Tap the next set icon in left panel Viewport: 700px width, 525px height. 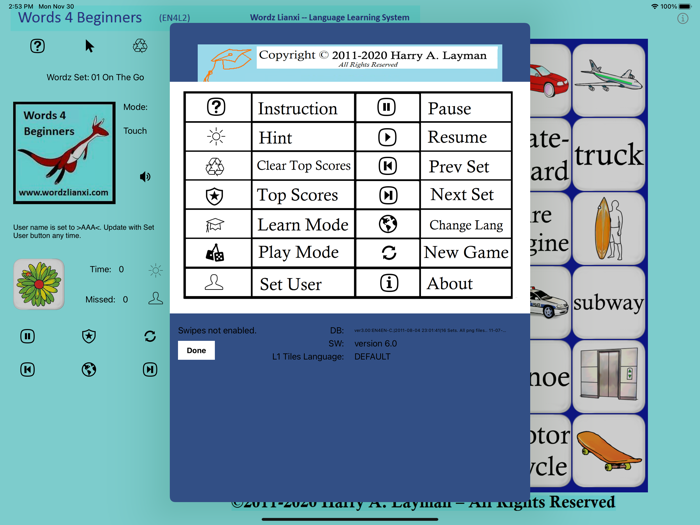pyautogui.click(x=150, y=369)
